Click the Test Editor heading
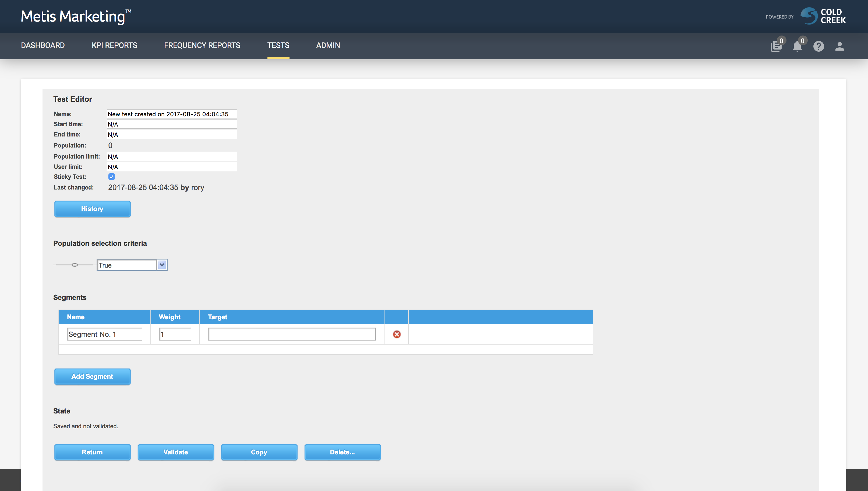The width and height of the screenshot is (868, 491). pyautogui.click(x=72, y=99)
